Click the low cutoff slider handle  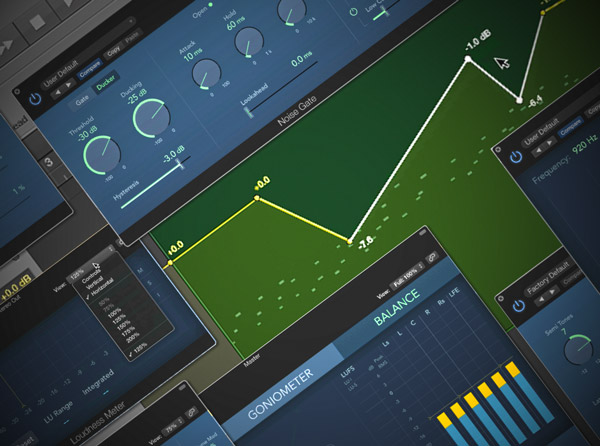click(x=385, y=11)
